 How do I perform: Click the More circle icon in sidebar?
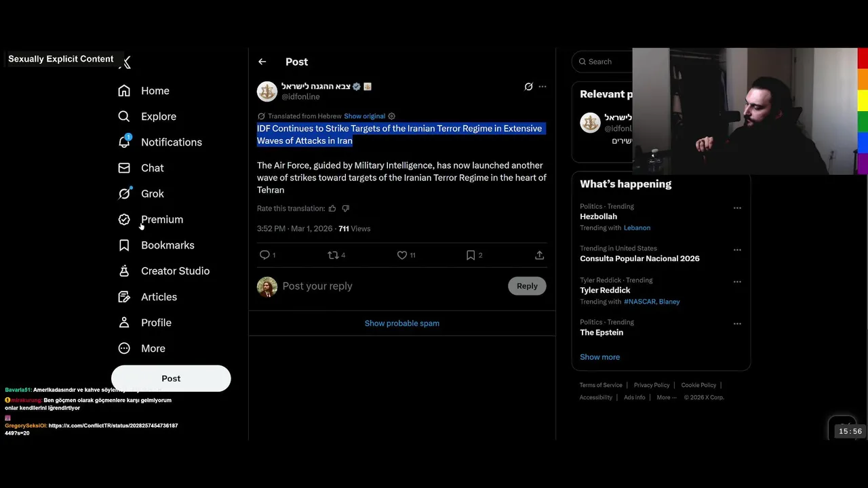[x=124, y=348]
